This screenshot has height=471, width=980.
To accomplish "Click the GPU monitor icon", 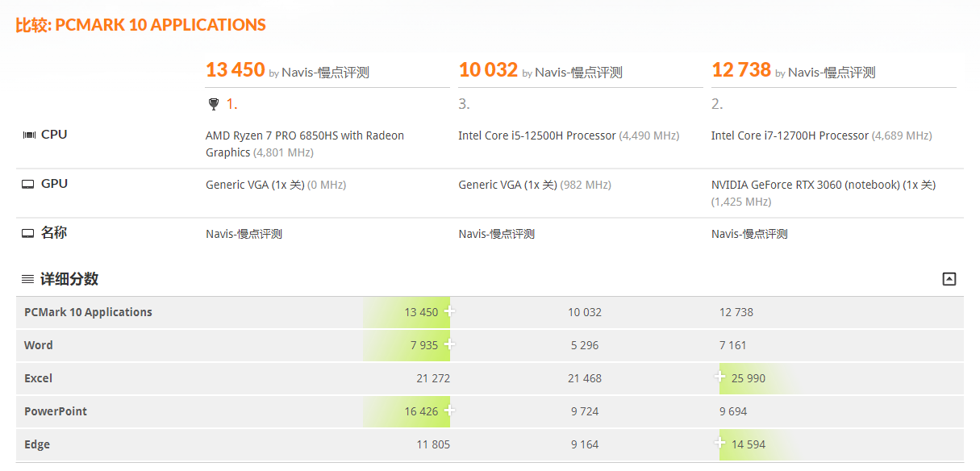I will (28, 184).
